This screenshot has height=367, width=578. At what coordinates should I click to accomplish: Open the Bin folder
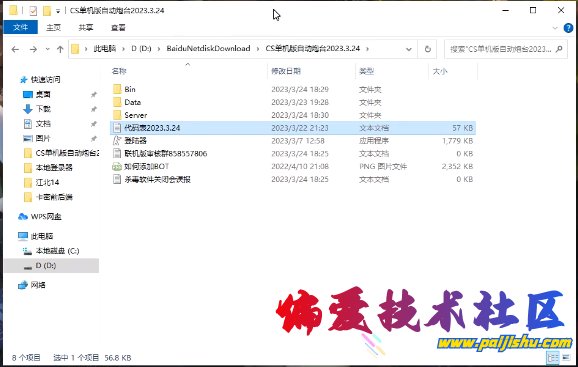click(x=129, y=89)
